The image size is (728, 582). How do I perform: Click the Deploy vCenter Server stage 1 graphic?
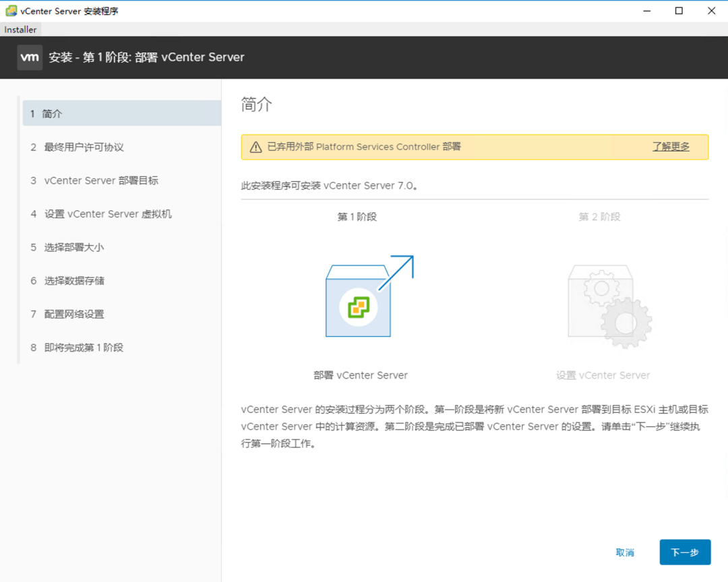(x=369, y=296)
